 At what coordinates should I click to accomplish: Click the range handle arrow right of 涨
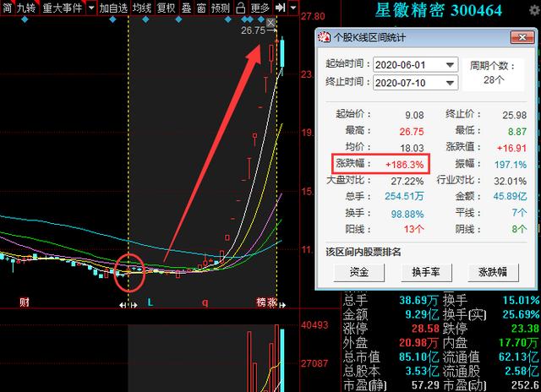click(x=282, y=305)
